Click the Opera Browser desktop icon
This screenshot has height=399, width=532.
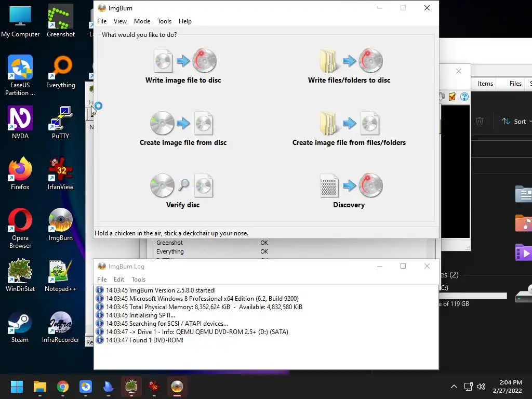20,228
